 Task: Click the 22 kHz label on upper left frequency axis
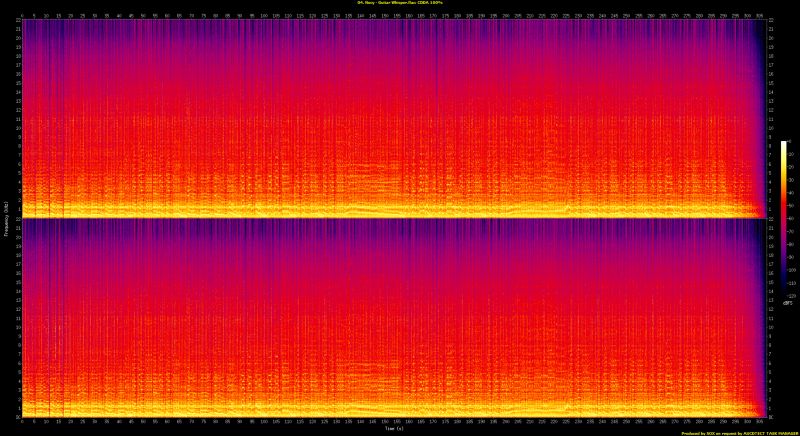(x=15, y=23)
